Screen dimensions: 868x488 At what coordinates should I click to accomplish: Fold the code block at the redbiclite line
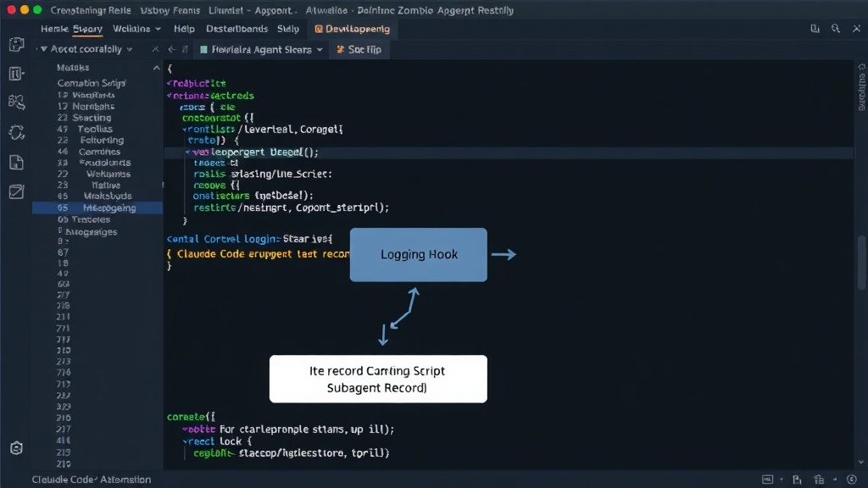click(x=170, y=84)
